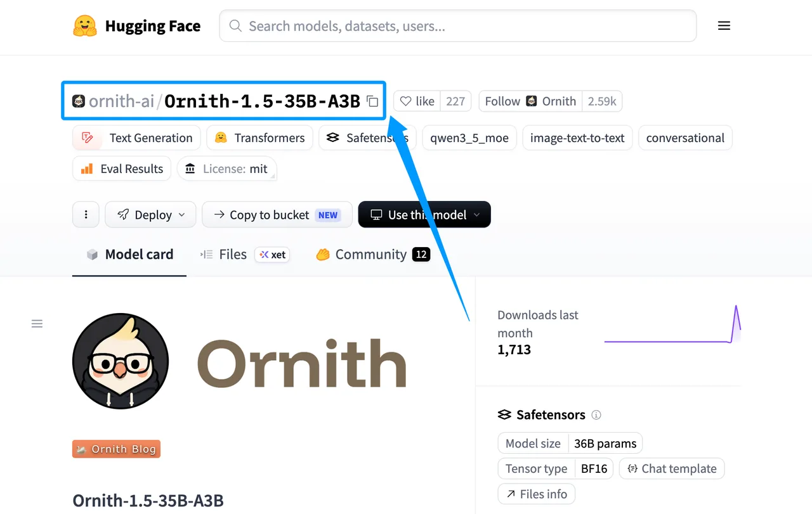Expand the Deploy dropdown
The height and width of the screenshot is (514, 812).
click(151, 215)
